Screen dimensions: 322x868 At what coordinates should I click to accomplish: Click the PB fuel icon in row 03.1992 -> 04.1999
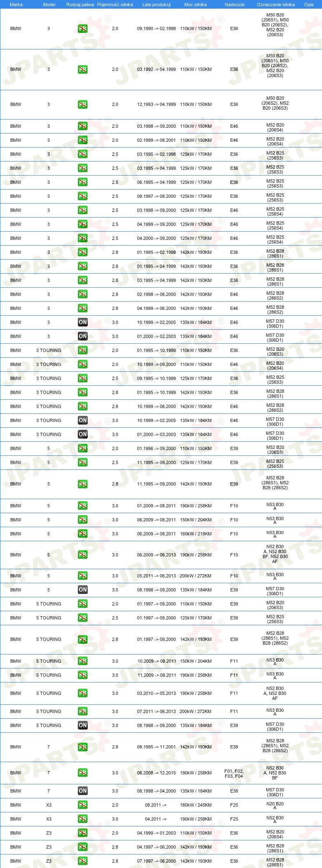tap(83, 70)
